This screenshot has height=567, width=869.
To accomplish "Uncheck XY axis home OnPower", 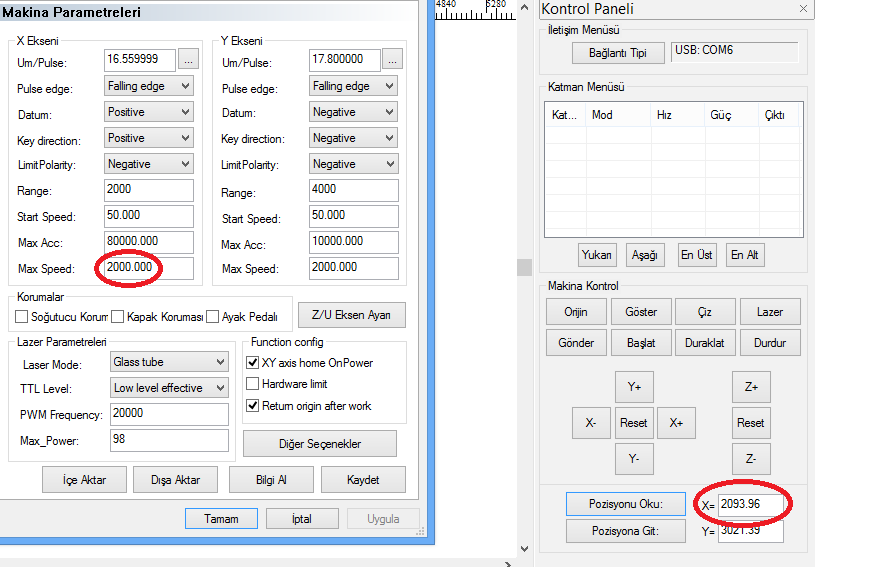I will click(x=253, y=363).
